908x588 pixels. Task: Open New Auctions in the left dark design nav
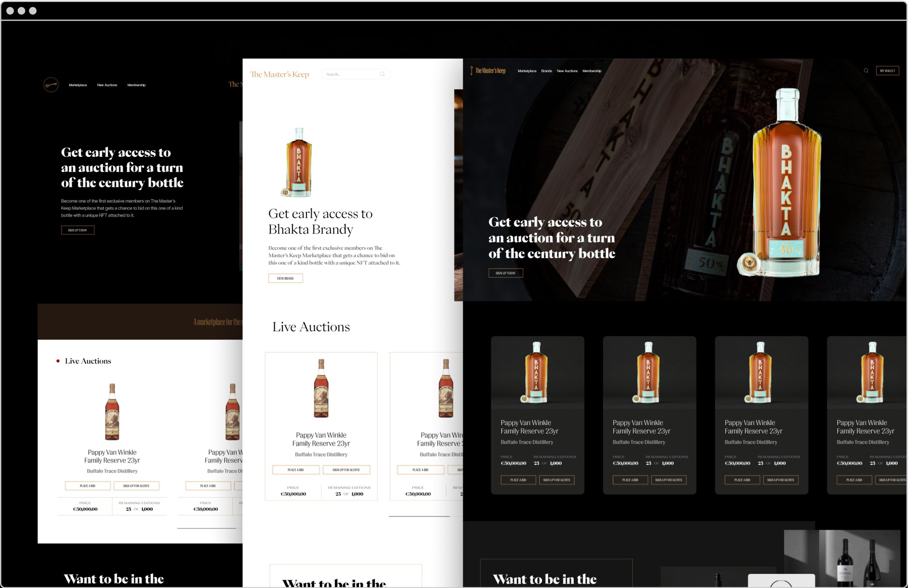107,85
